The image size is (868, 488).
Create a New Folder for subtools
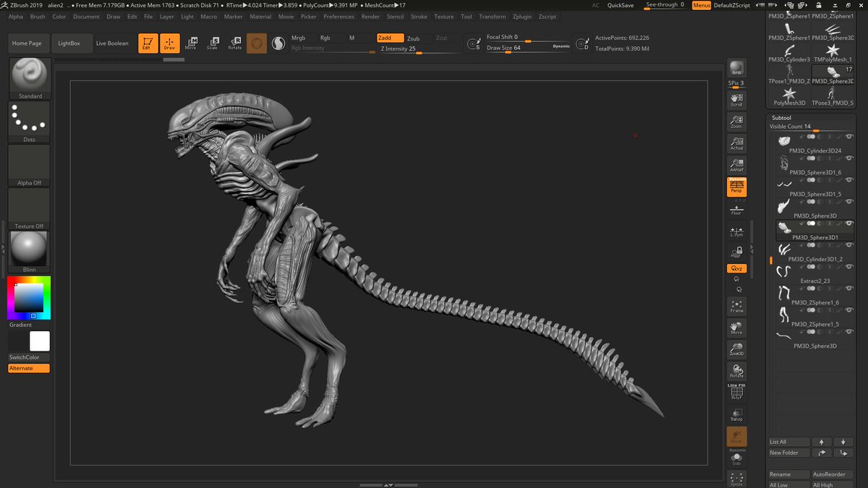pos(788,453)
